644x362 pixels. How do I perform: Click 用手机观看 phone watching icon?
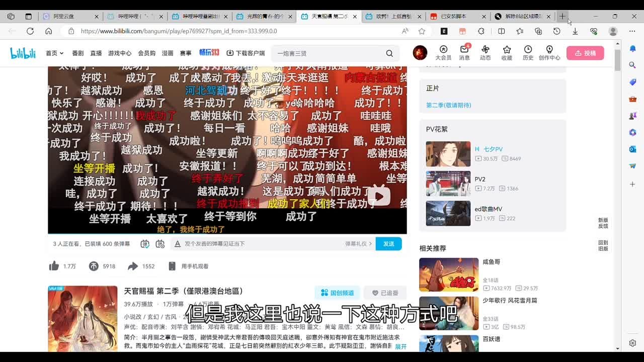click(172, 266)
